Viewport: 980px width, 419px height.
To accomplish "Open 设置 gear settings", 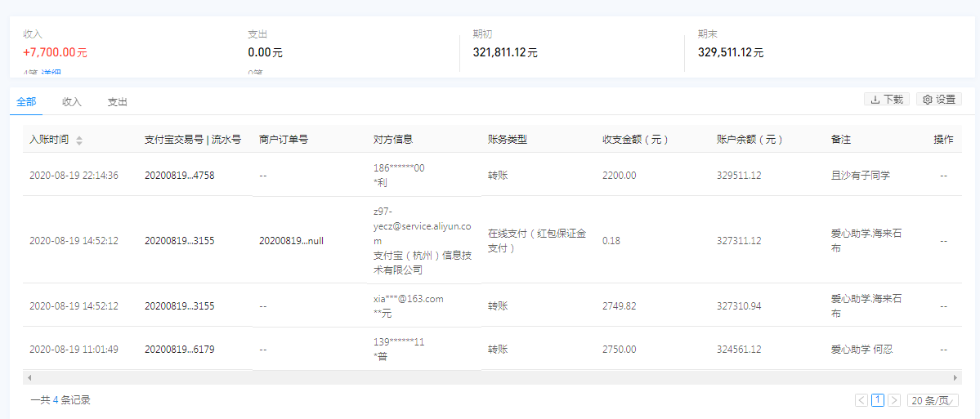I will click(938, 99).
